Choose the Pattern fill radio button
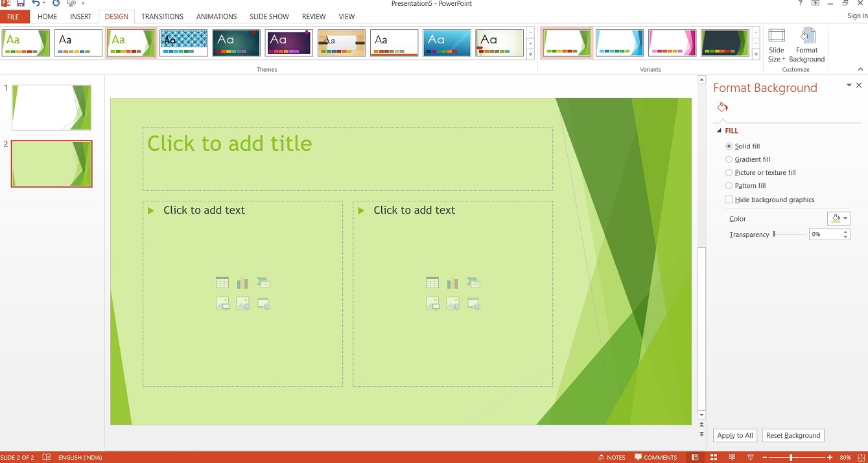The width and height of the screenshot is (868, 463). point(729,186)
